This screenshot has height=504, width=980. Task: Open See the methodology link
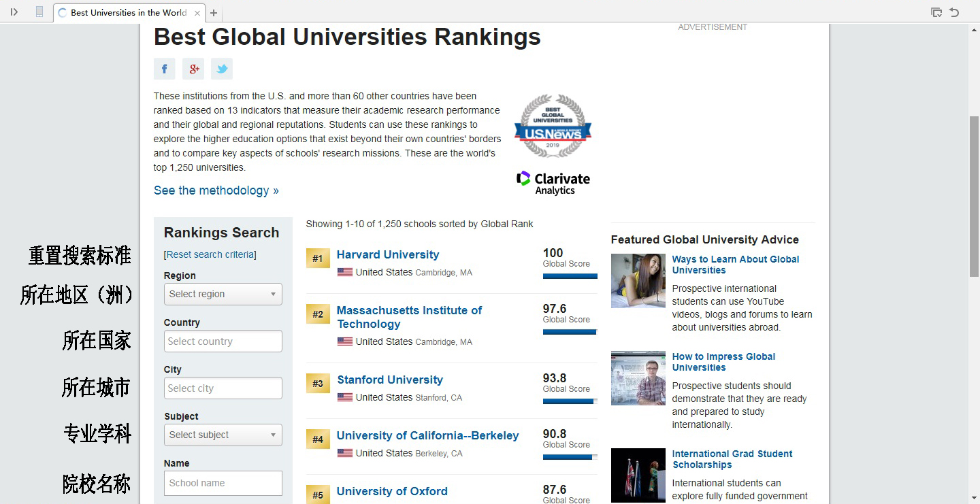(216, 190)
